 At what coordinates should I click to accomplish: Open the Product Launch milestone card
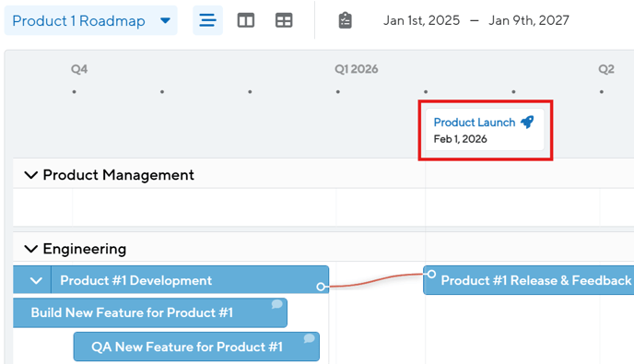[485, 130]
